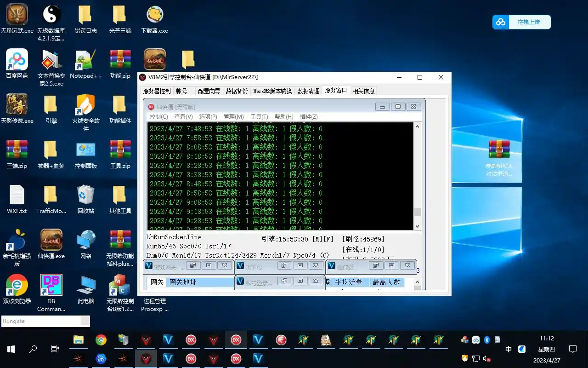Select the 最高人数 column header
588x368 pixels.
(386, 282)
